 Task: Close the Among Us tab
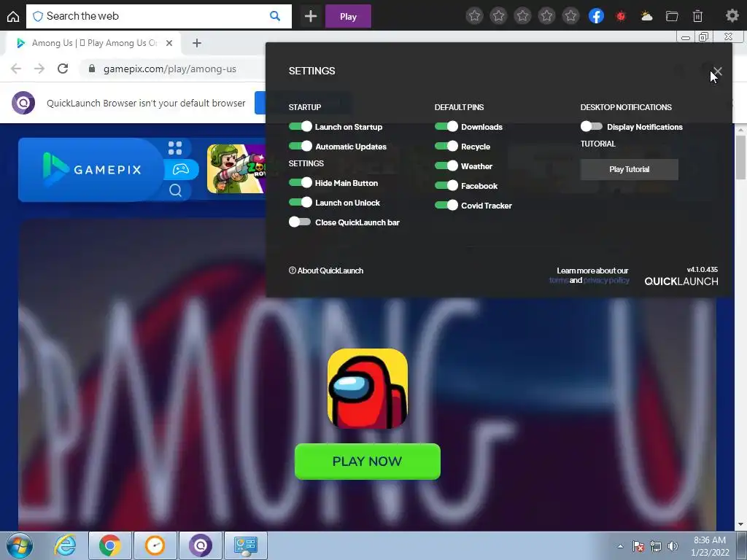[x=169, y=43]
